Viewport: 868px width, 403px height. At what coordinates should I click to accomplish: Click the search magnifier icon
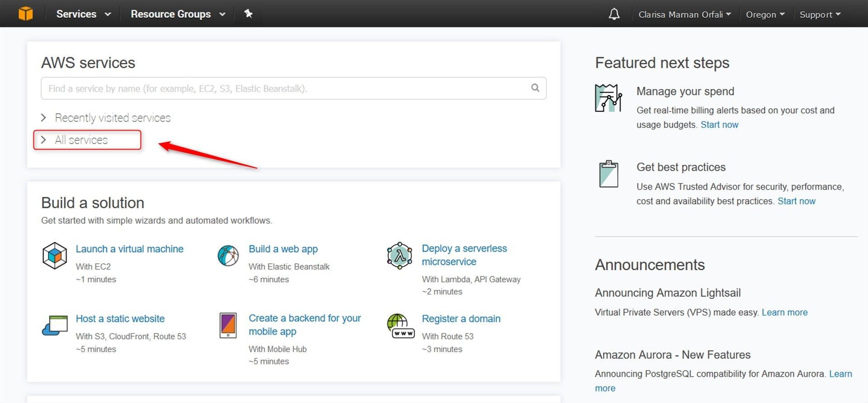click(x=535, y=88)
